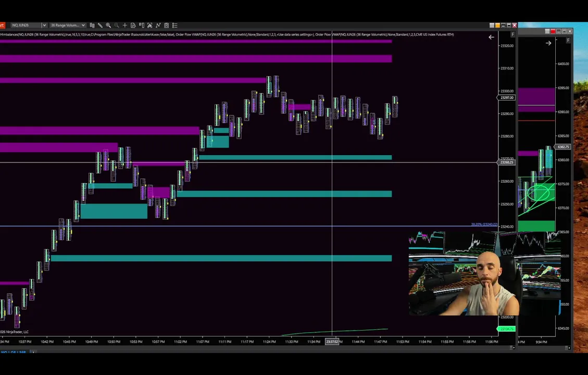The width and height of the screenshot is (588, 375).
Task: Click the 23:37:52 time marker
Action: tap(332, 342)
